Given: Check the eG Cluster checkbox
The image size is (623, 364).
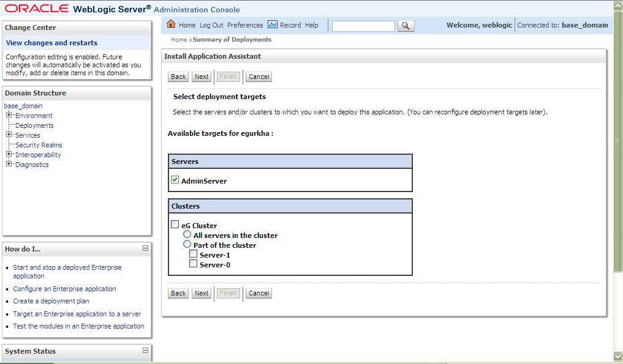Looking at the screenshot, I should click(175, 225).
